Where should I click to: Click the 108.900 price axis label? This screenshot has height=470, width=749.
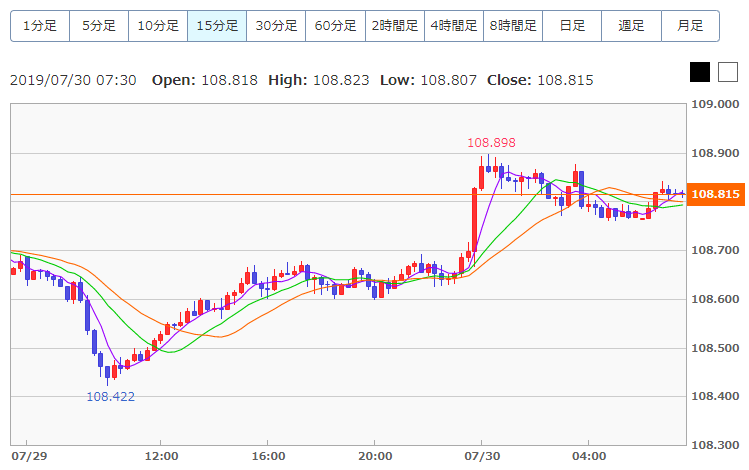click(715, 153)
